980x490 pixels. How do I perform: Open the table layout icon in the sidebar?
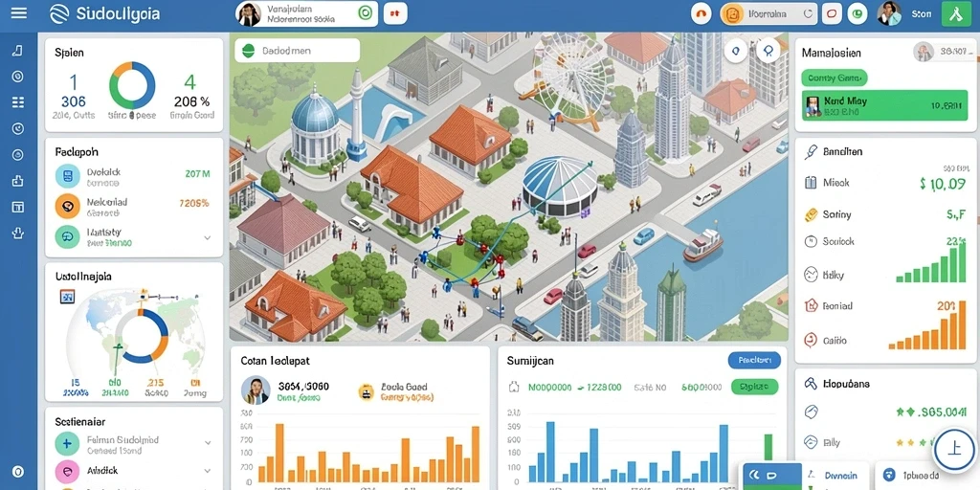(x=17, y=207)
